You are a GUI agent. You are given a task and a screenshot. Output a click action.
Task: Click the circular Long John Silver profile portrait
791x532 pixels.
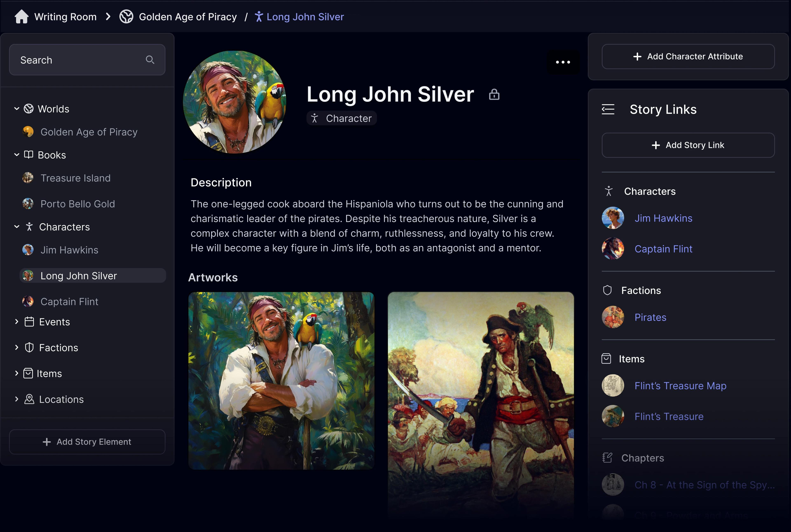click(234, 102)
